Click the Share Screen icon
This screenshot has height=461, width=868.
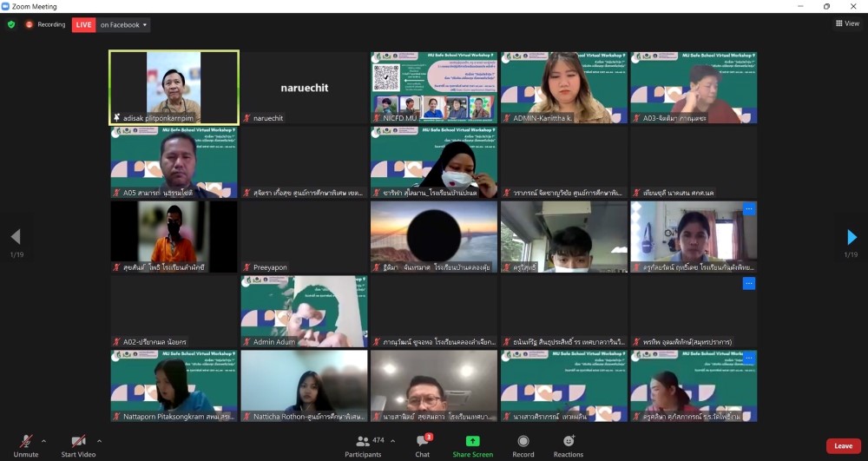tap(472, 441)
